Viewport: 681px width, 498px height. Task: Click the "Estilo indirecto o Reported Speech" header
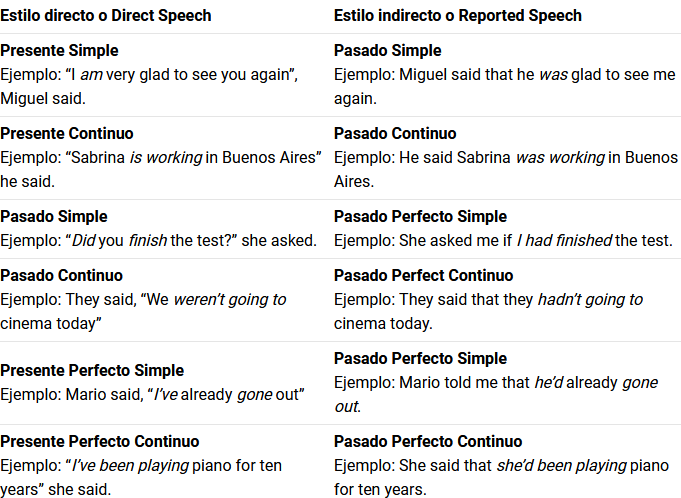point(458,16)
